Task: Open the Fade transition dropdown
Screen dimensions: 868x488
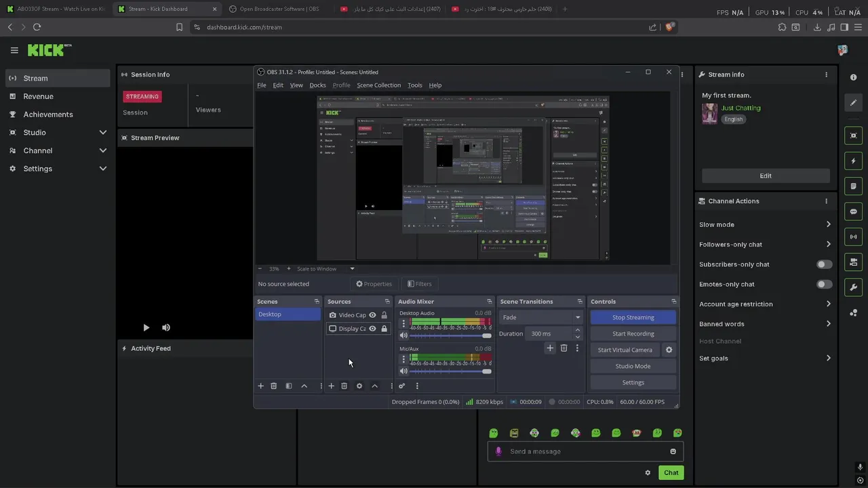Action: click(x=541, y=317)
